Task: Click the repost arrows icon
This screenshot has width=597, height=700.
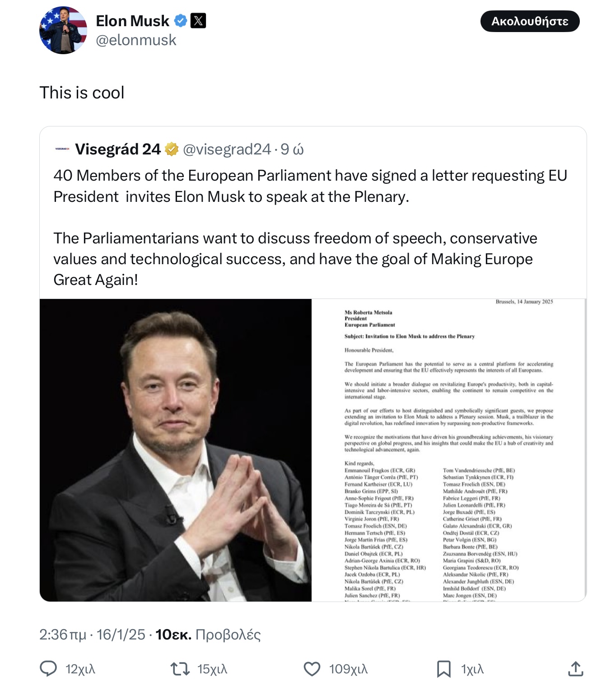Action: click(180, 669)
